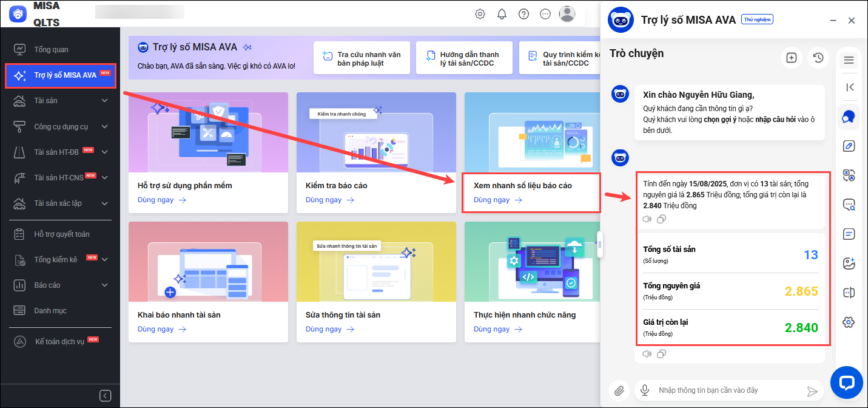Viewport: 868px width, 408px height.
Task: Close the Trợ lý số MISA AVA panel
Action: click(852, 21)
